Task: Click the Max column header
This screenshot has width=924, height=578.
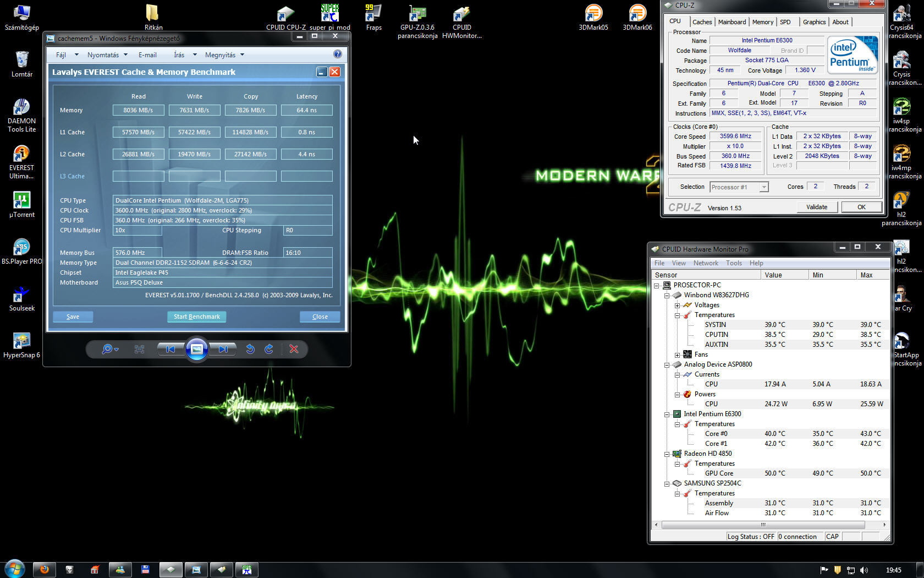Action: (873, 275)
